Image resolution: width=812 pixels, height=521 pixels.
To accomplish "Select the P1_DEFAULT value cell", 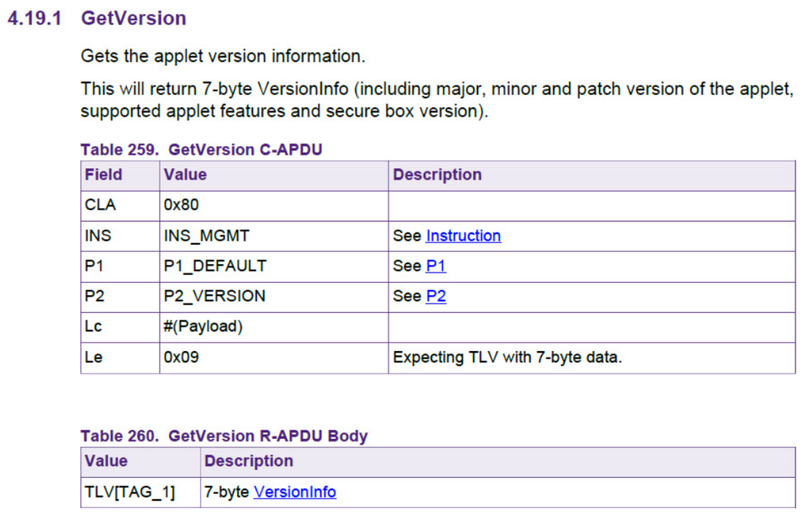I will click(215, 267).
